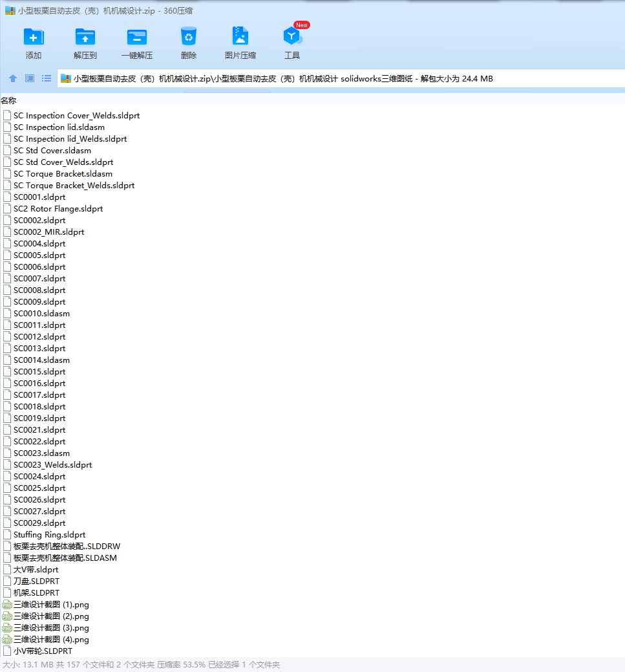Select SC0015.sldprt file
625x672 pixels.
pyautogui.click(x=39, y=371)
